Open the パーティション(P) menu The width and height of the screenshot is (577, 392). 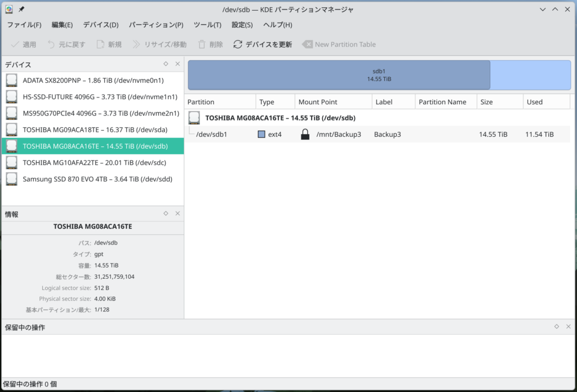(156, 25)
